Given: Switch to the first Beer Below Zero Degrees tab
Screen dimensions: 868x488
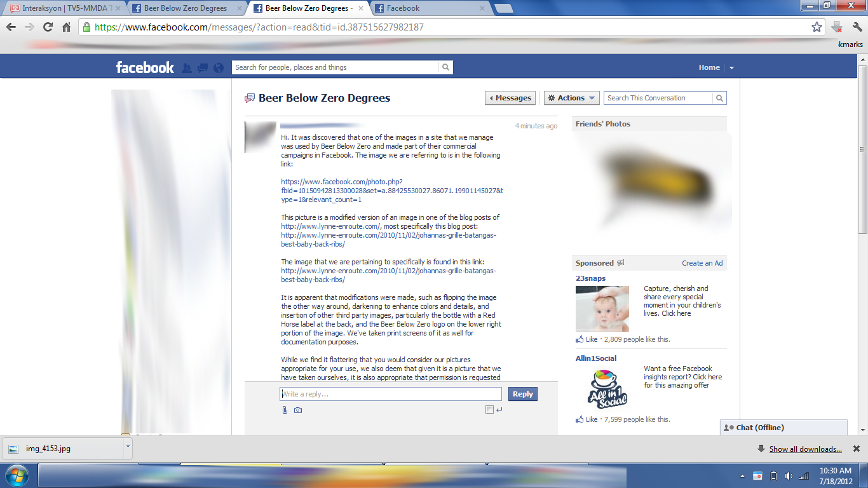Looking at the screenshot, I should 186,8.
